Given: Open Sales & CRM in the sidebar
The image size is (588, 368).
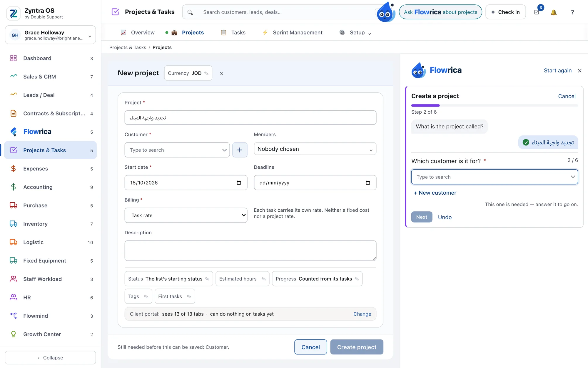Looking at the screenshot, I should 51,77.
